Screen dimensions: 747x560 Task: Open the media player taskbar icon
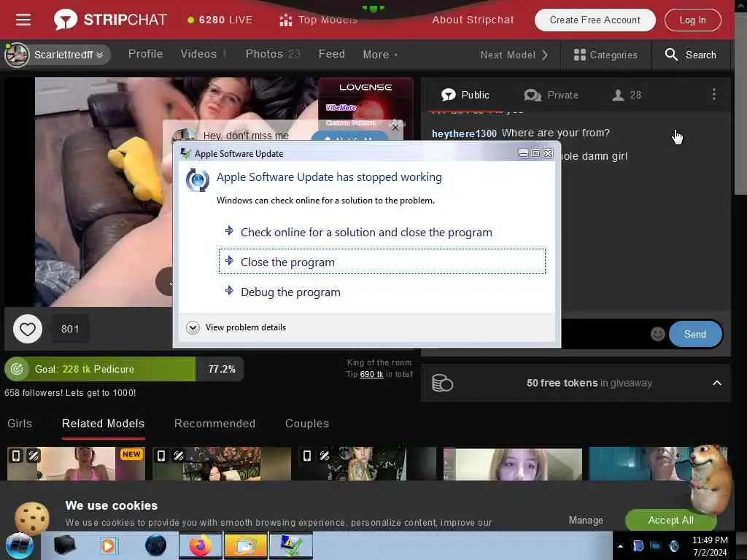pos(109,545)
